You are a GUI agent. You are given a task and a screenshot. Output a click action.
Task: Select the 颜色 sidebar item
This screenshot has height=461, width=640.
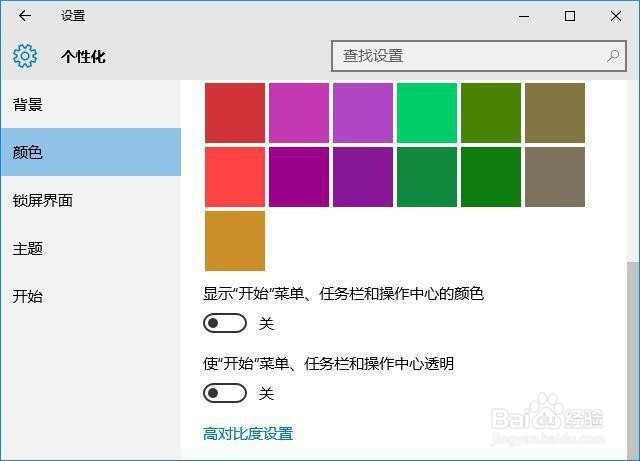[x=91, y=152]
